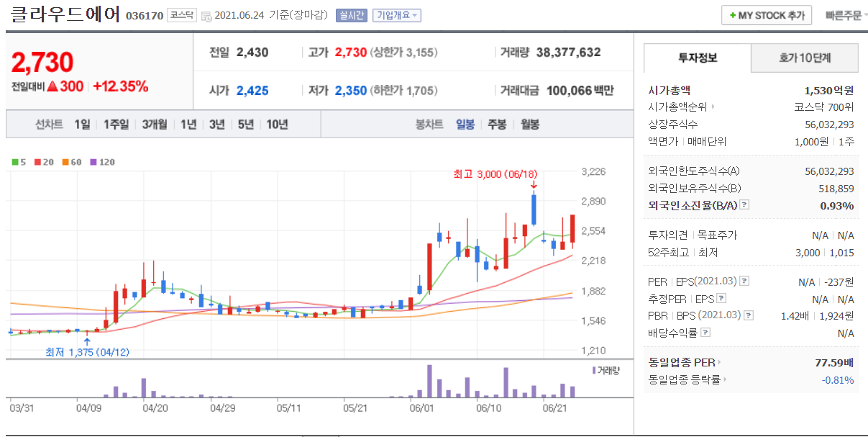The height and width of the screenshot is (437, 868).
Task: Select the 1일 line chart period
Action: (83, 124)
